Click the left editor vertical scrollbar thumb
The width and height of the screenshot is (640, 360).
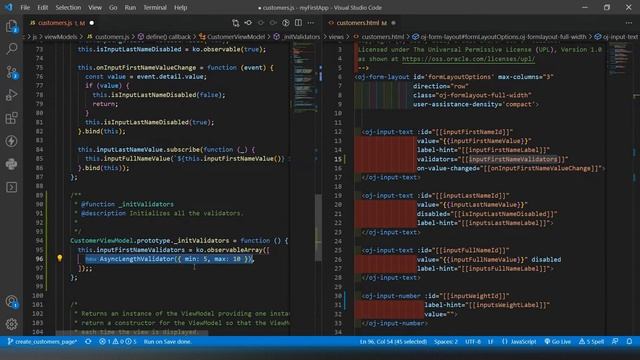coord(318,228)
